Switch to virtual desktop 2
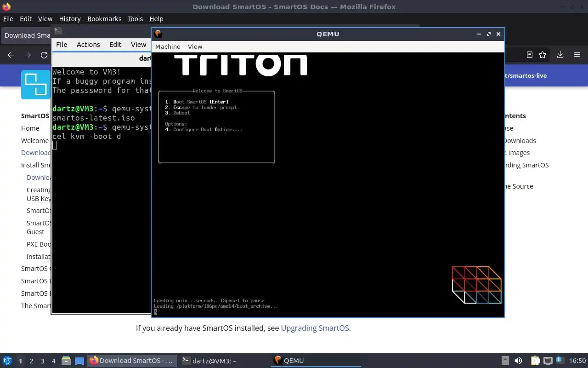Image resolution: width=588 pixels, height=368 pixels. pos(32,361)
